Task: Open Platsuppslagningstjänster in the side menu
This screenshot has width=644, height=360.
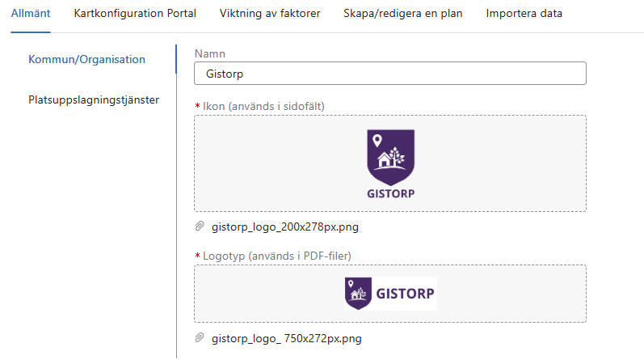Action: point(94,100)
